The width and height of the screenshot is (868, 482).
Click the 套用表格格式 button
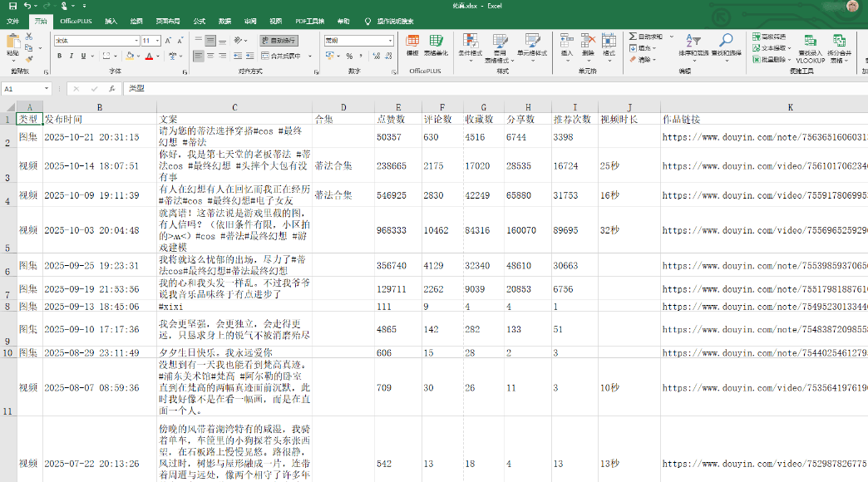(500, 42)
